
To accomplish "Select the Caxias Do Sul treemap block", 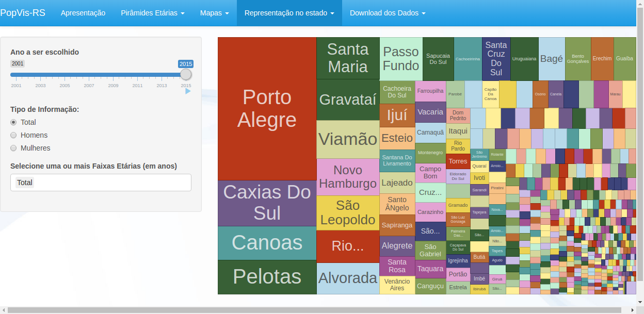I will point(267,203).
